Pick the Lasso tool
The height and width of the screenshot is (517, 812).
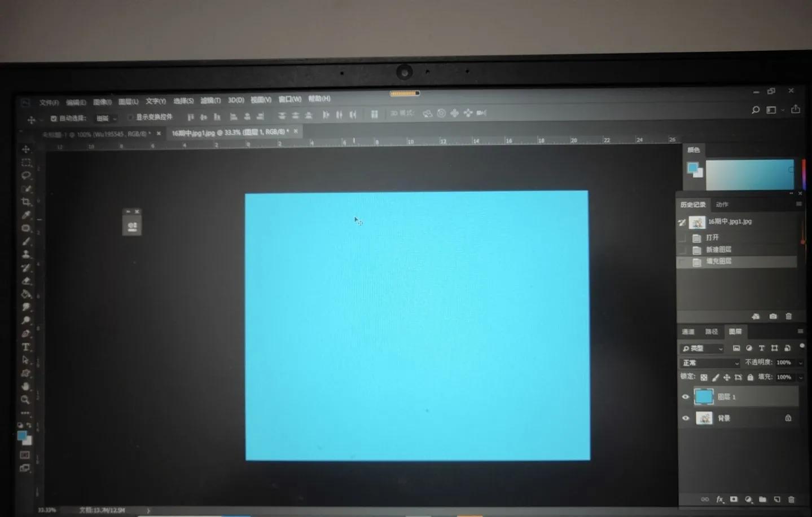click(x=26, y=175)
